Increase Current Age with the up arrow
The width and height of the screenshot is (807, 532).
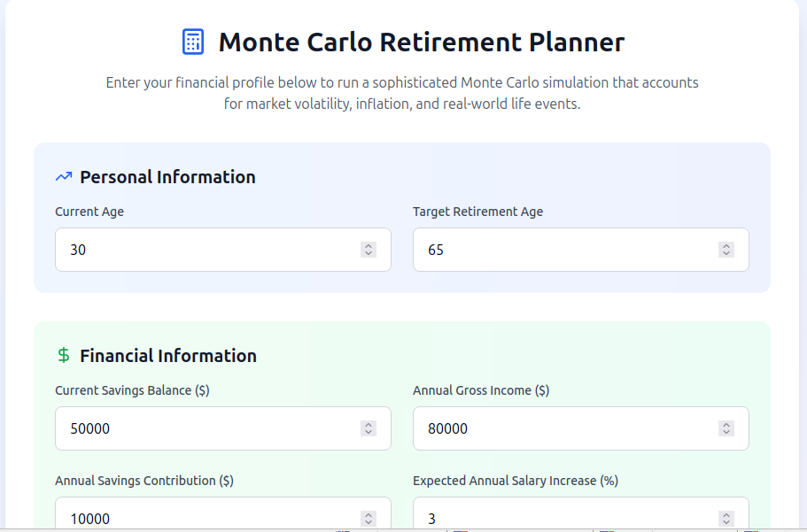pos(369,245)
